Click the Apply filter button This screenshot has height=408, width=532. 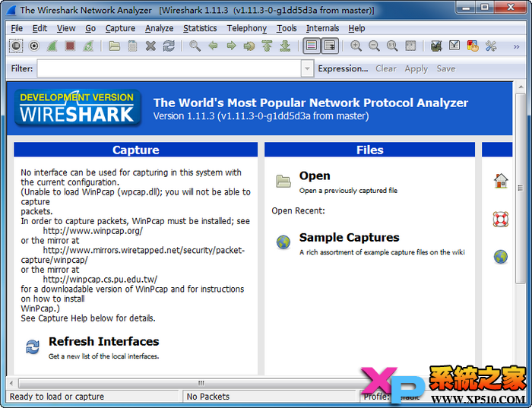pyautogui.click(x=416, y=68)
